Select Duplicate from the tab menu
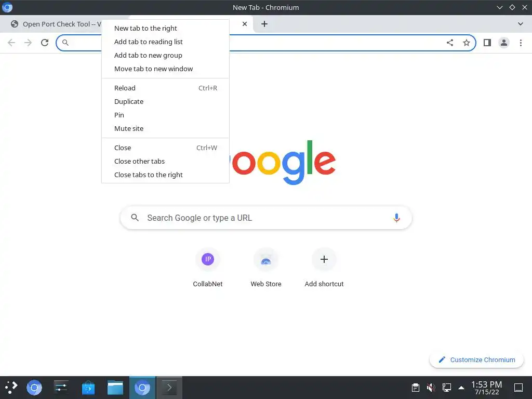The height and width of the screenshot is (399, 532). coord(165,101)
